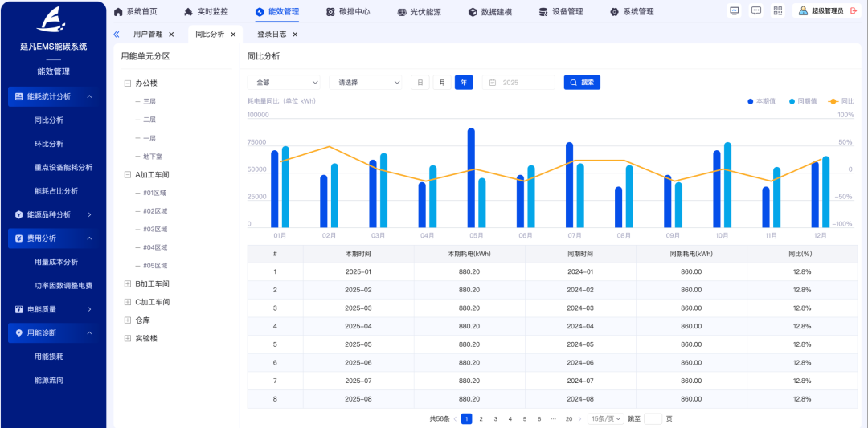This screenshot has height=428, width=868.
Task: Collapse sidebar with double-chevron icon
Action: point(117,35)
